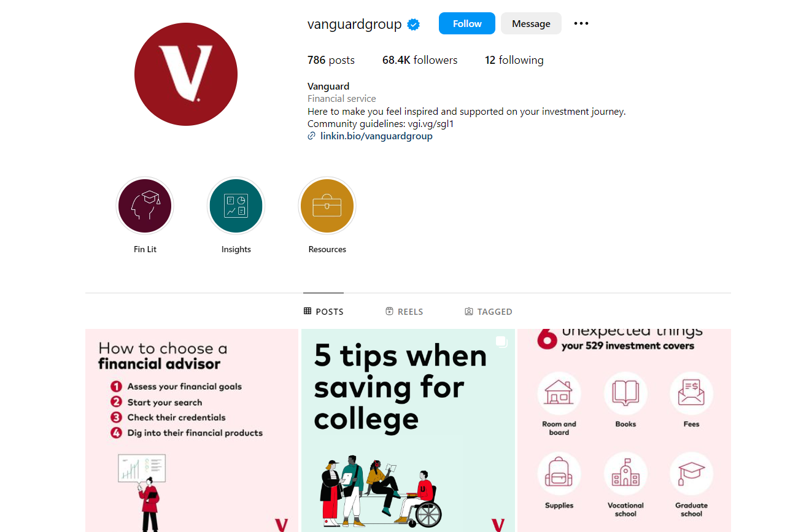809x532 pixels.
Task: Switch to the Reels tab
Action: (404, 312)
